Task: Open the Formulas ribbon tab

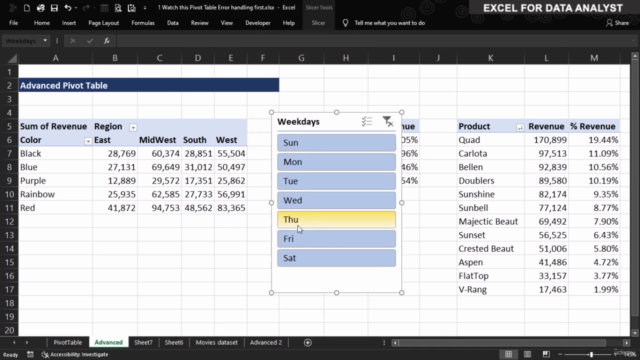Action: (x=143, y=23)
